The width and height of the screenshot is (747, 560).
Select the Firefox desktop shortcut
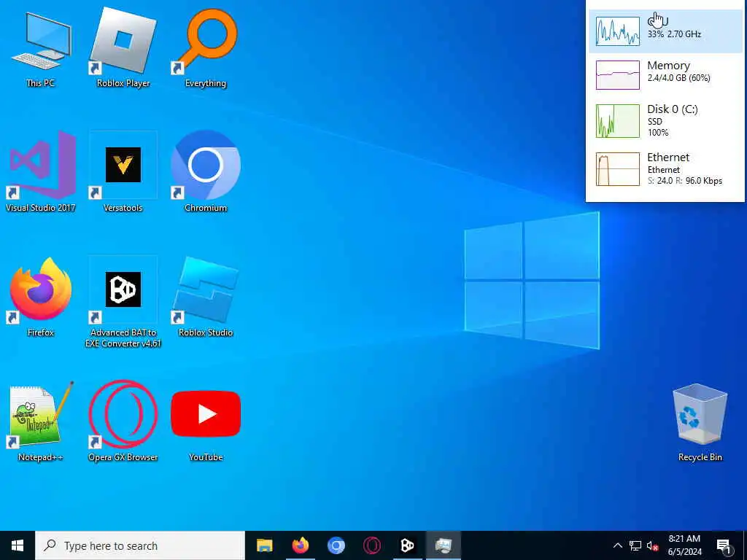pos(41,297)
